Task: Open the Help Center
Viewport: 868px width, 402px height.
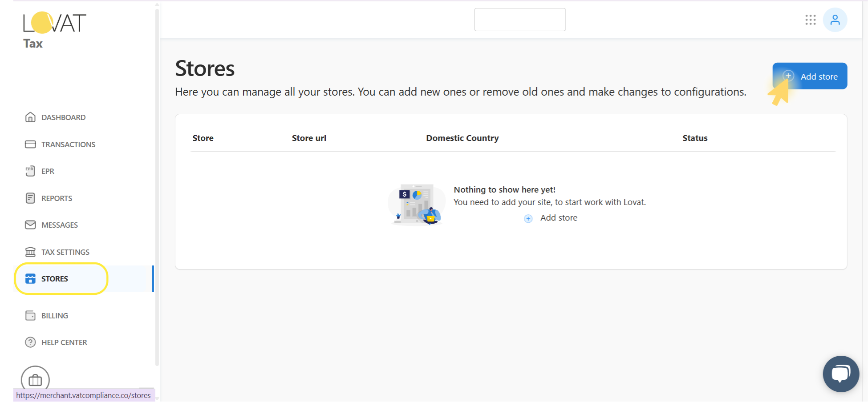Action: (64, 342)
